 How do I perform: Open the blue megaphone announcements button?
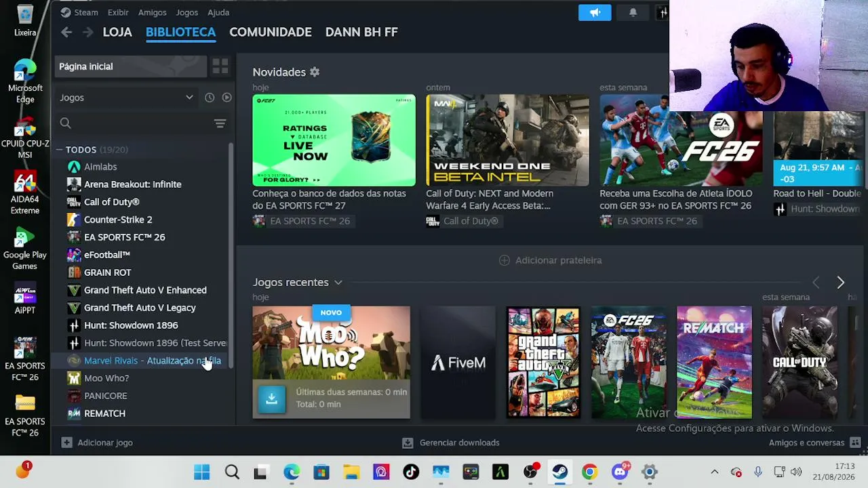click(x=595, y=12)
